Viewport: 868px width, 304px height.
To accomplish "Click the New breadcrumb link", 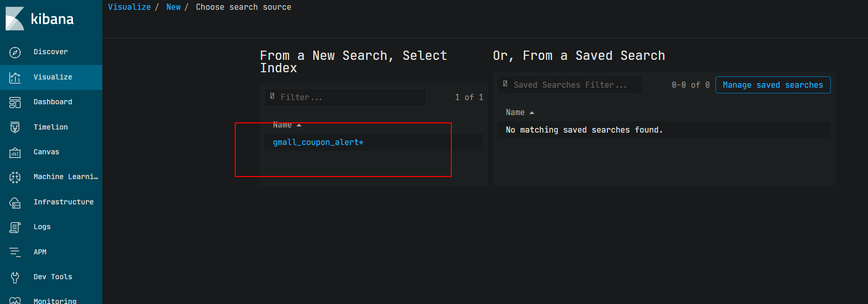I will tap(174, 7).
